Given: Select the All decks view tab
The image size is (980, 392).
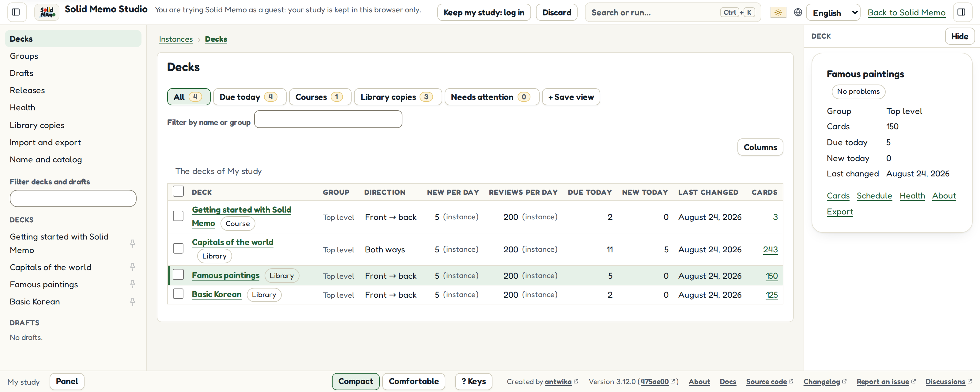Looking at the screenshot, I should (x=189, y=97).
